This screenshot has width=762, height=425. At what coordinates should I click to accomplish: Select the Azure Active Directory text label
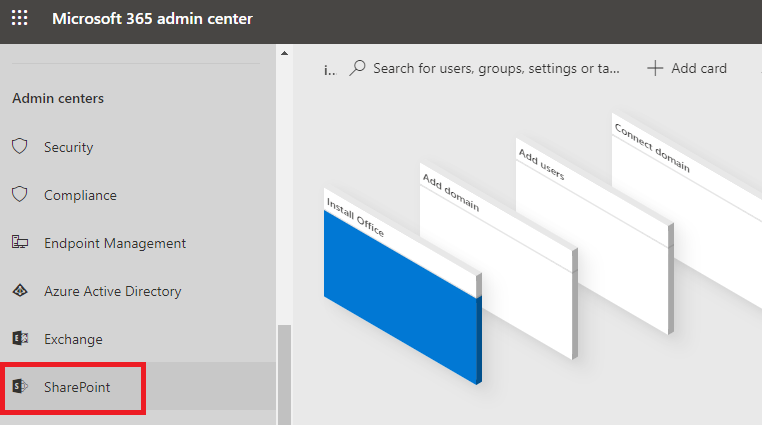[112, 291]
